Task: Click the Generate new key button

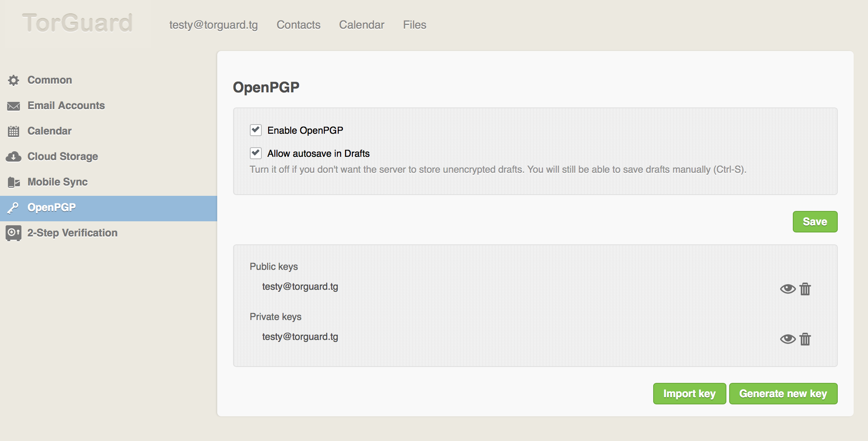Action: click(783, 394)
